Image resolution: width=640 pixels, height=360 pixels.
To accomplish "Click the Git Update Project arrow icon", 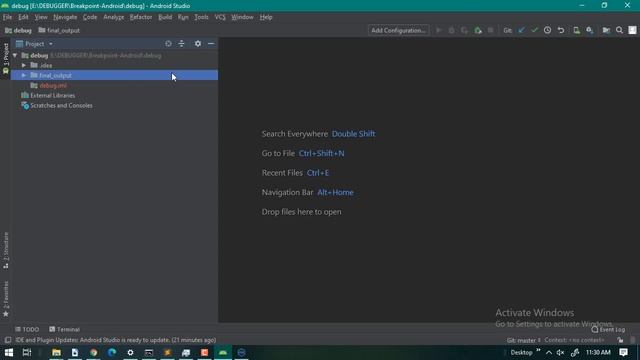I will pos(521,30).
